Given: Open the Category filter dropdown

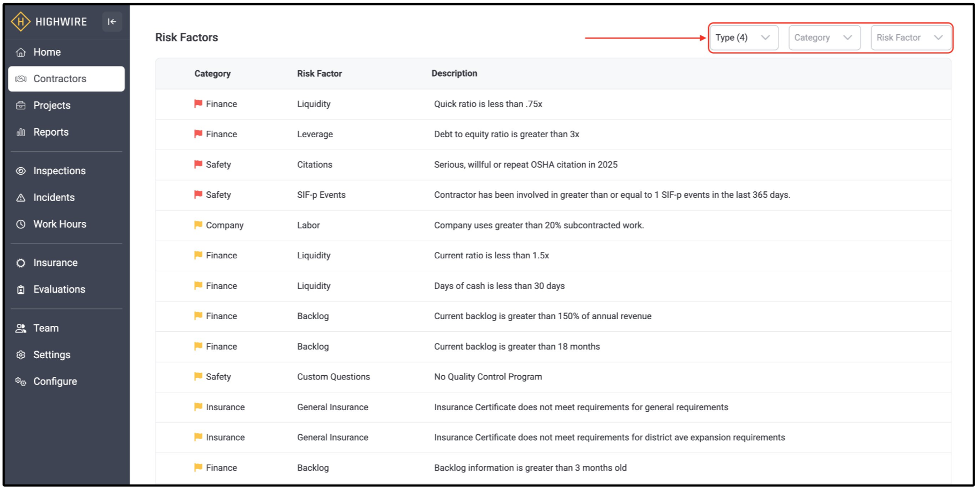Looking at the screenshot, I should pyautogui.click(x=825, y=38).
